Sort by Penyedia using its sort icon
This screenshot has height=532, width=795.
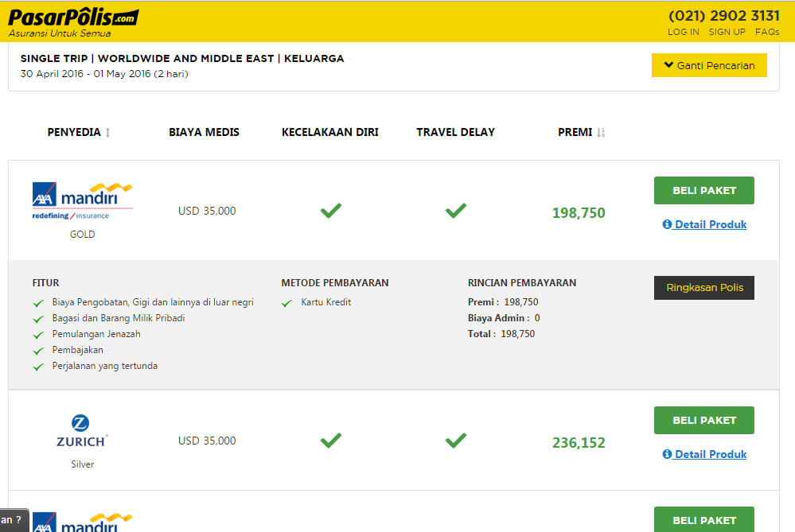[x=107, y=133]
